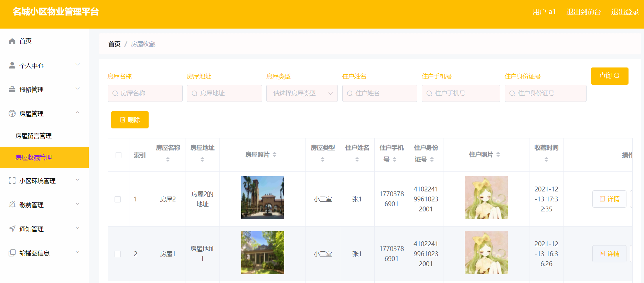Screen dimensions: 644x283
Task: Expand 通知管理 menu chevron
Action: [x=78, y=228]
